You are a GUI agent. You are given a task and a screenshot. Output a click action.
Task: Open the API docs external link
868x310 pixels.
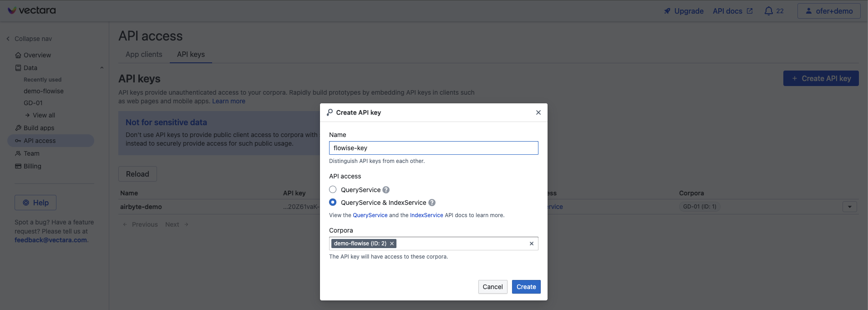(x=732, y=11)
